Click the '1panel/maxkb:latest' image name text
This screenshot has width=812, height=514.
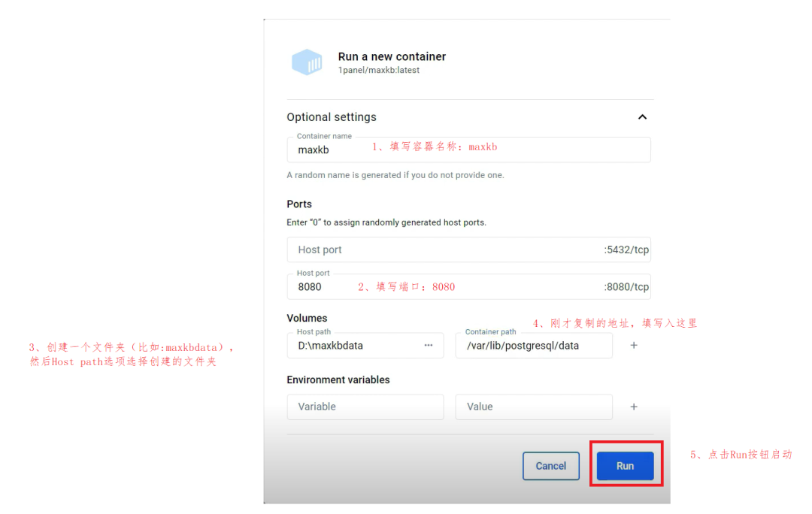(x=379, y=71)
